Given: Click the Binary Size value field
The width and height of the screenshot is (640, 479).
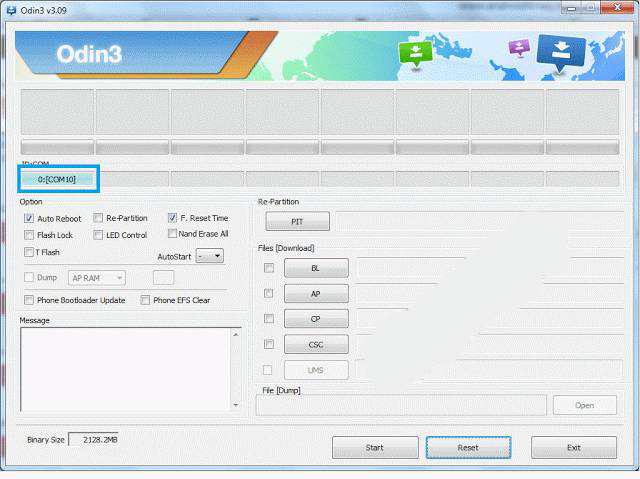Looking at the screenshot, I should coord(93,440).
